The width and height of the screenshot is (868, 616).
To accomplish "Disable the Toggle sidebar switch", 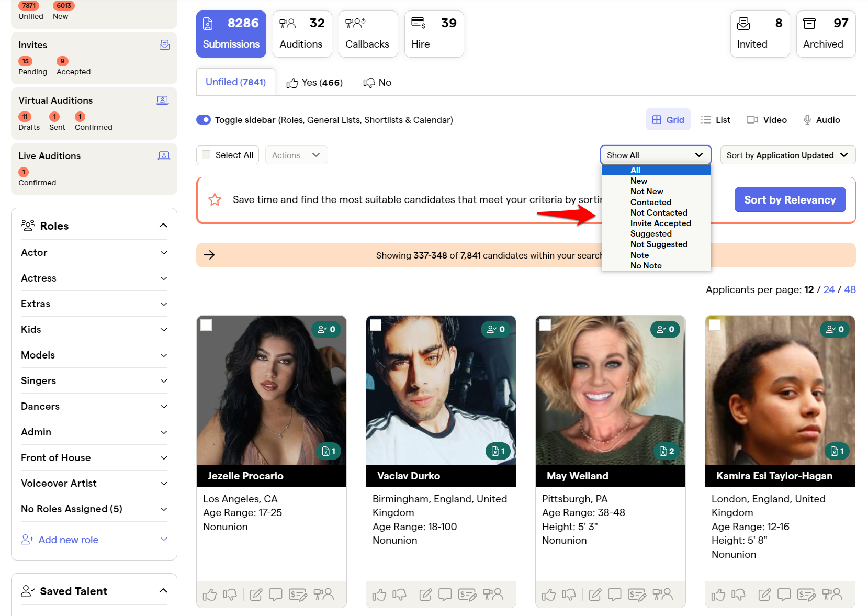I will 203,119.
